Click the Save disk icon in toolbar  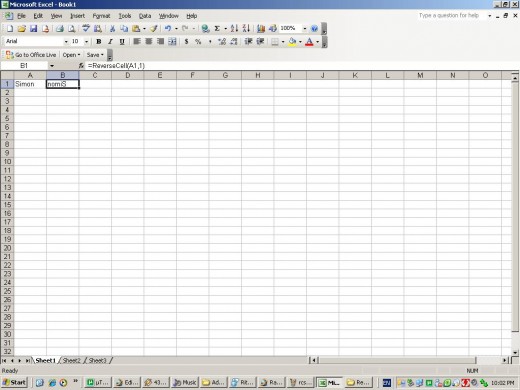coord(33,29)
